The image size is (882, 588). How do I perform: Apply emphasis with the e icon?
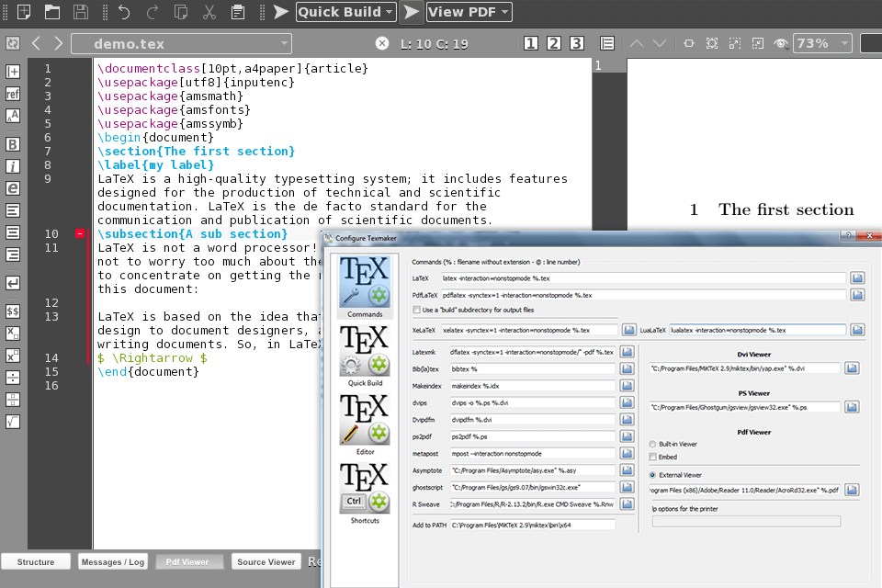click(12, 188)
